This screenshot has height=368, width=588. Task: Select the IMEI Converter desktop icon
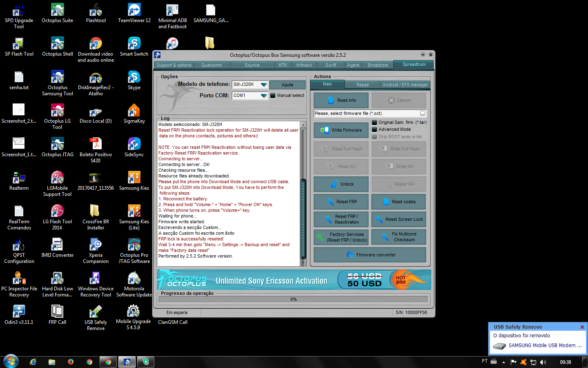pyautogui.click(x=58, y=248)
